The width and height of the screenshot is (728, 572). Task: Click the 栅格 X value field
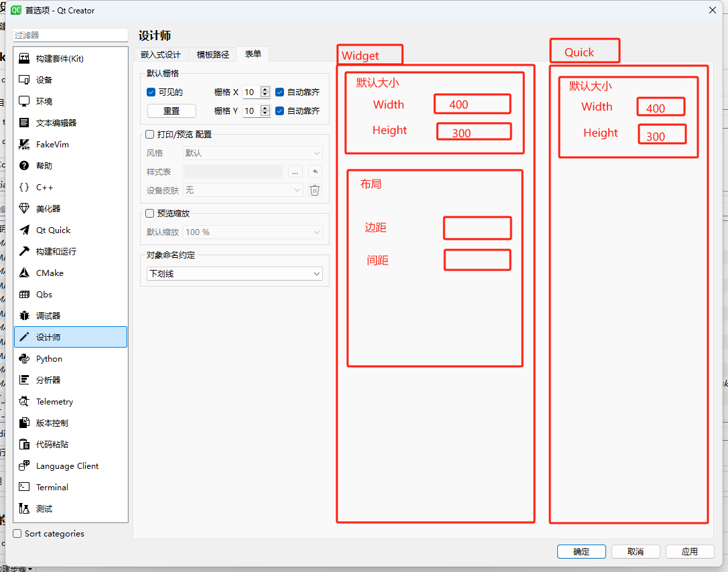(252, 92)
